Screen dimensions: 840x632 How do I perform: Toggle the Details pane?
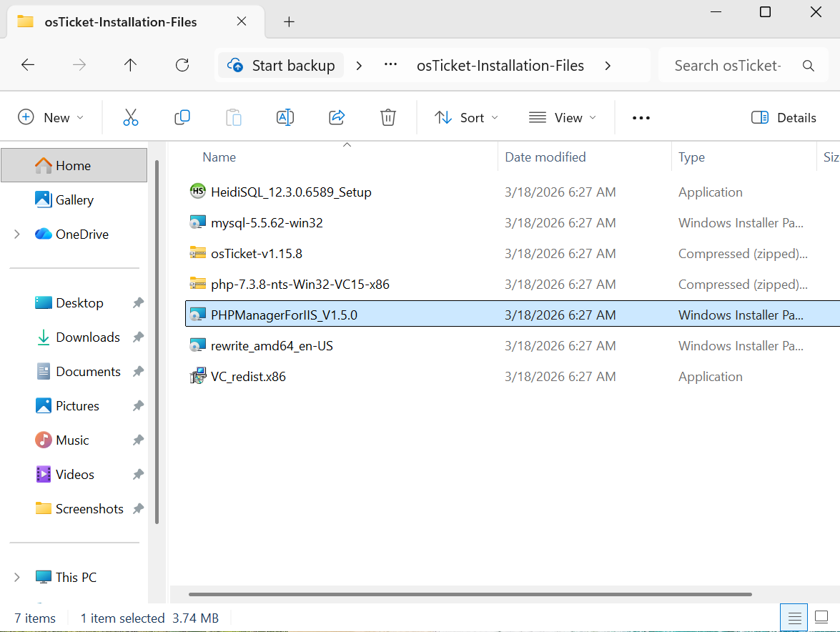click(784, 117)
